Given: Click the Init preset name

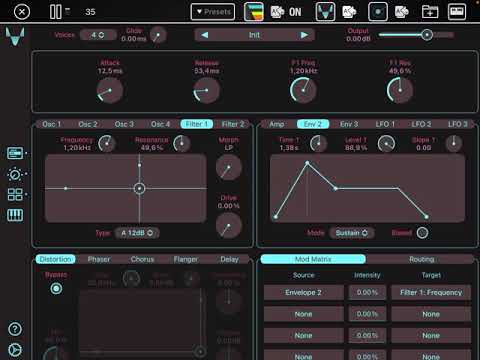Looking at the screenshot, I should pyautogui.click(x=254, y=35).
